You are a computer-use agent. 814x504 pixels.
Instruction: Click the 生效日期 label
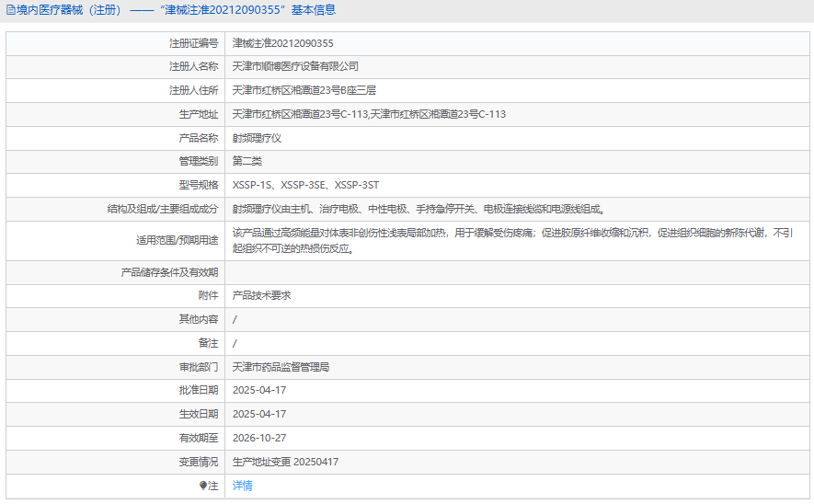point(199,414)
